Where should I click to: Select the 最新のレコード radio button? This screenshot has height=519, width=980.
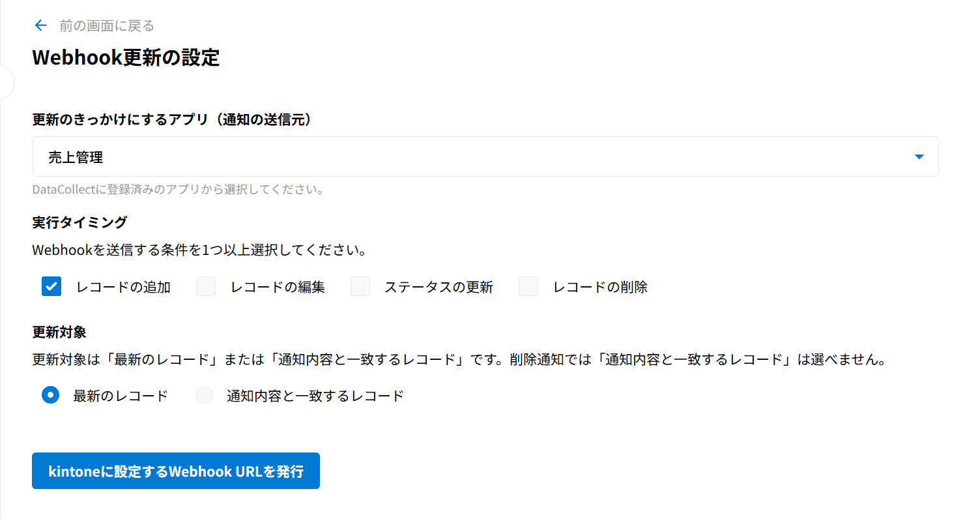click(x=51, y=395)
